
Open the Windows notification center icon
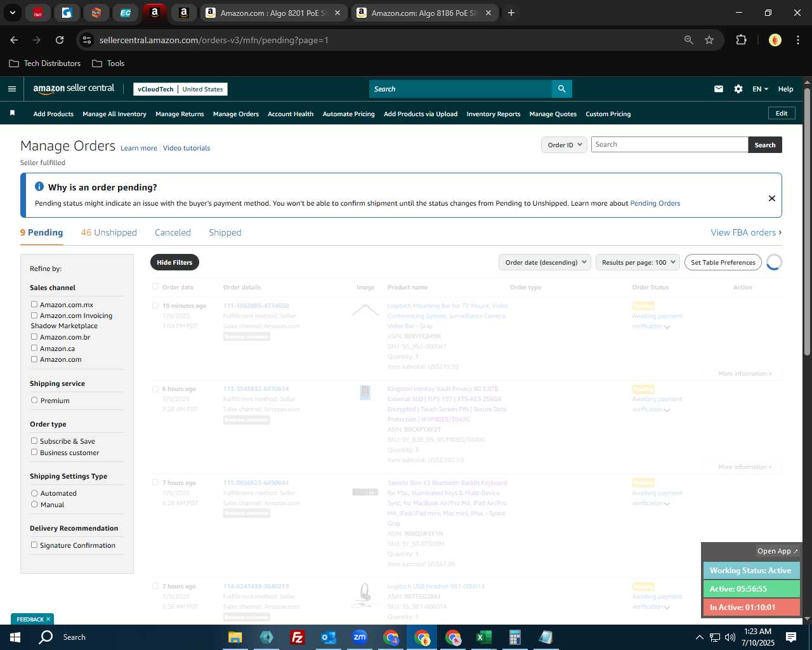click(791, 637)
